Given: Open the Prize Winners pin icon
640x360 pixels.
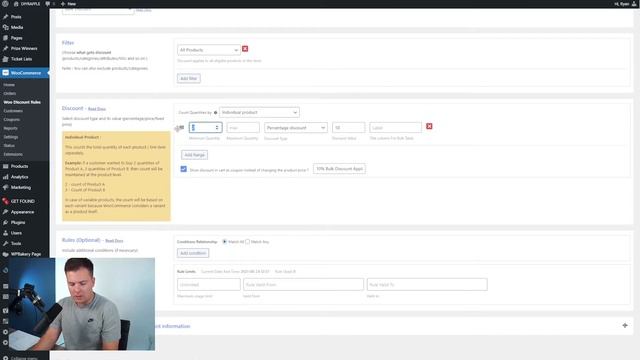Looking at the screenshot, I should point(5,48).
